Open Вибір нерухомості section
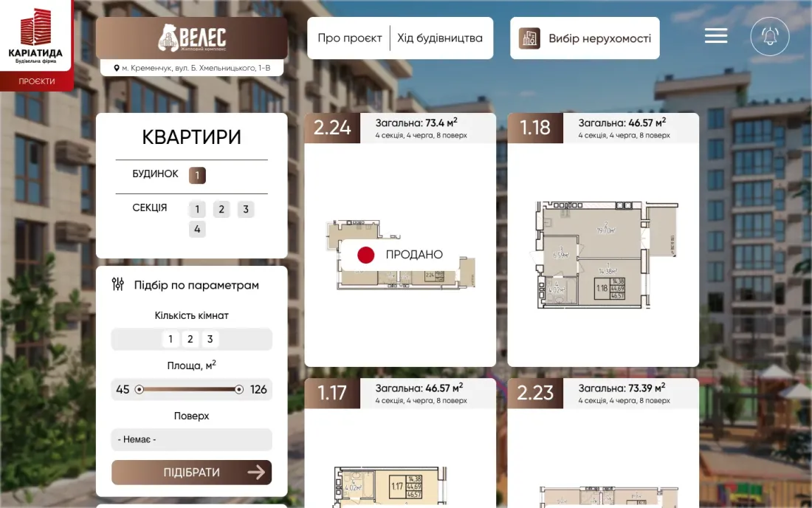This screenshot has width=812, height=508. [x=585, y=38]
